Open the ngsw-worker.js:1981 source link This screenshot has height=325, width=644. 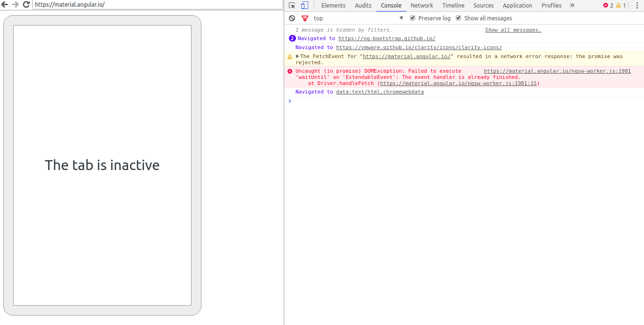[556, 71]
